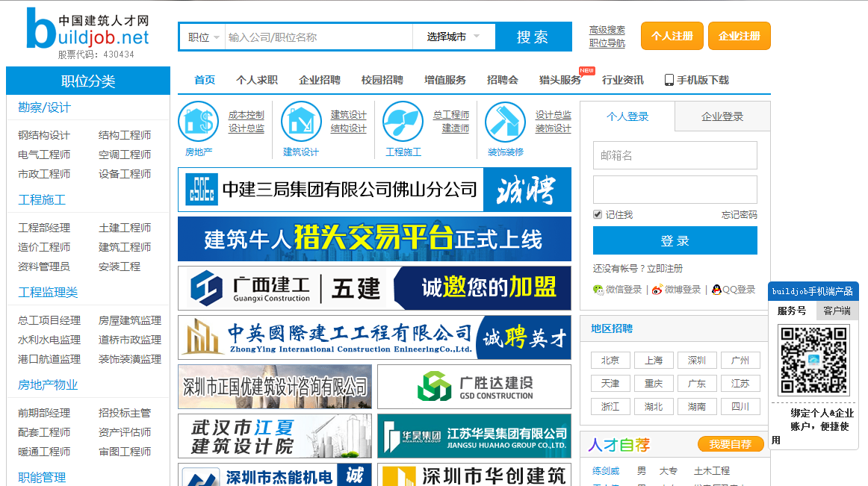Screen dimensions: 868x486
Task: Switch to the 个人登录 tab
Action: coord(627,116)
